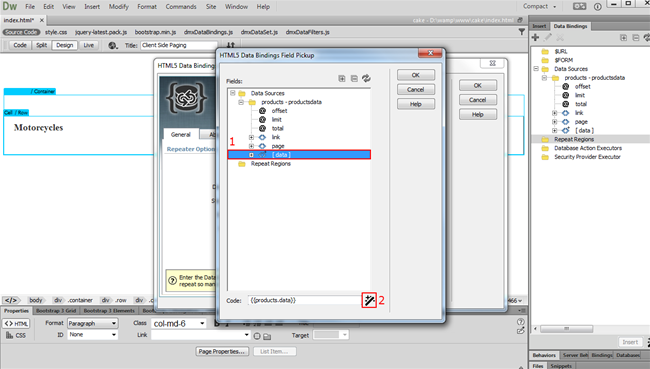This screenshot has height=369, width=650.
Task: Expand link node in Data Bindings panel
Action: coord(554,113)
